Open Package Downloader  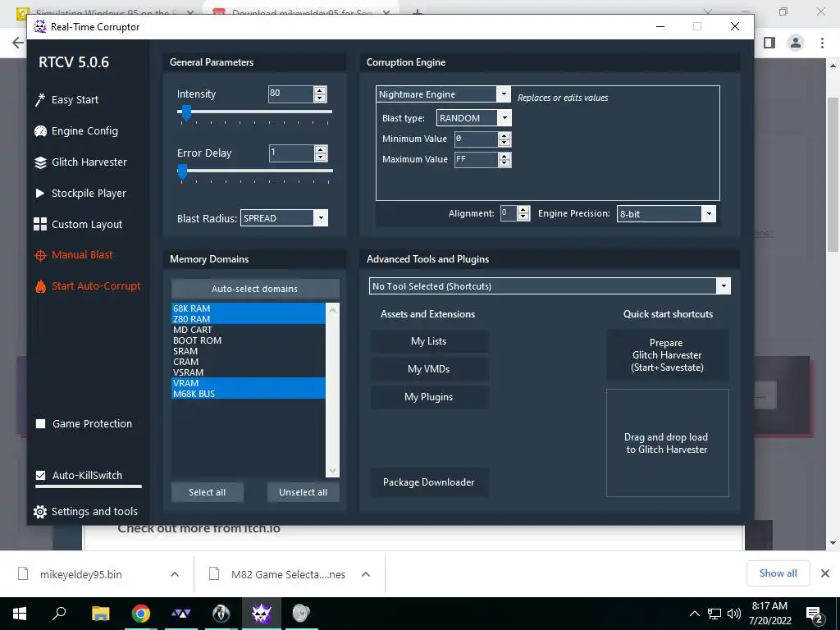pos(429,482)
